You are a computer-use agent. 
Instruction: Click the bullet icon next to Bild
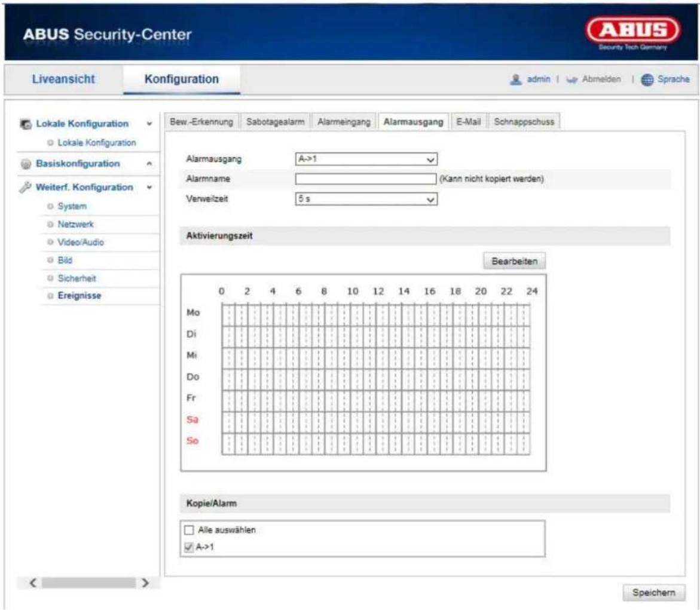point(50,260)
